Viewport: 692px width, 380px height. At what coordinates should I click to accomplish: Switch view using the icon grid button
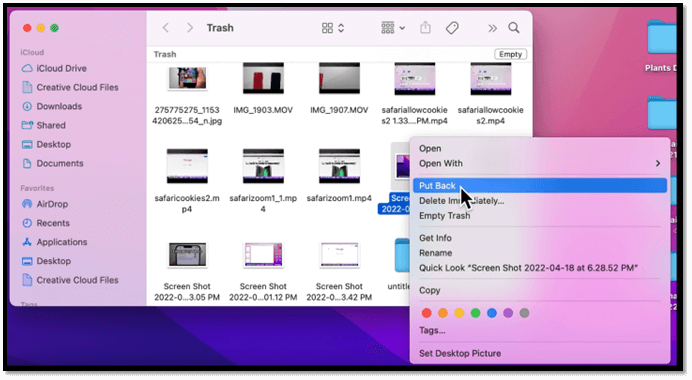[x=327, y=28]
